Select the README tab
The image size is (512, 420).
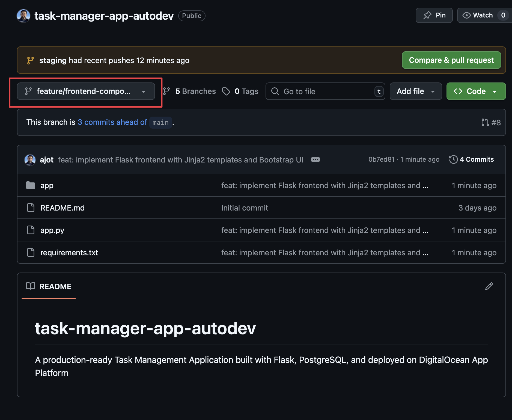(49, 286)
